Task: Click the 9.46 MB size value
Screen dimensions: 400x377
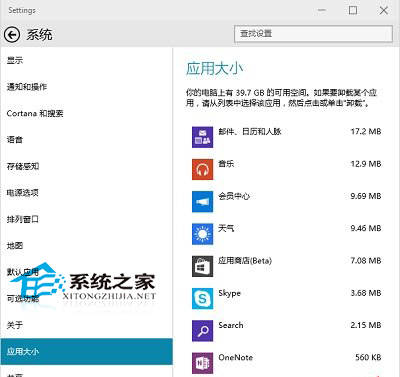Action: [366, 228]
